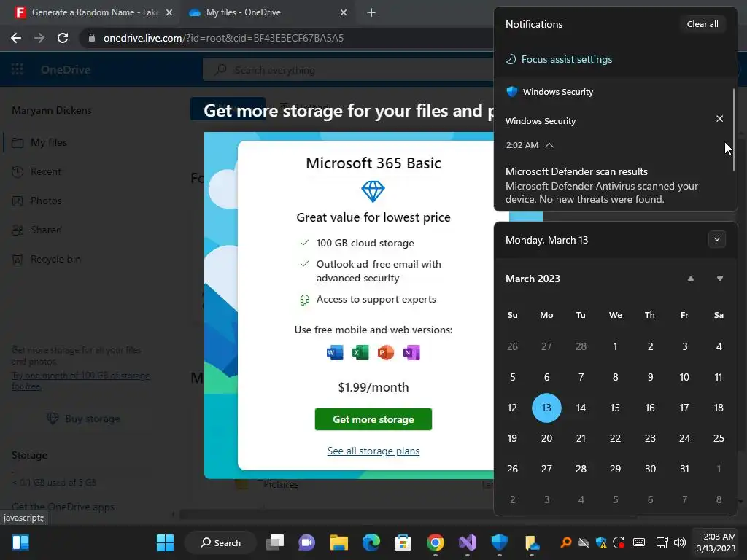747x560 pixels.
Task: Open the OneDrive cloud tray icon
Action: (x=584, y=542)
